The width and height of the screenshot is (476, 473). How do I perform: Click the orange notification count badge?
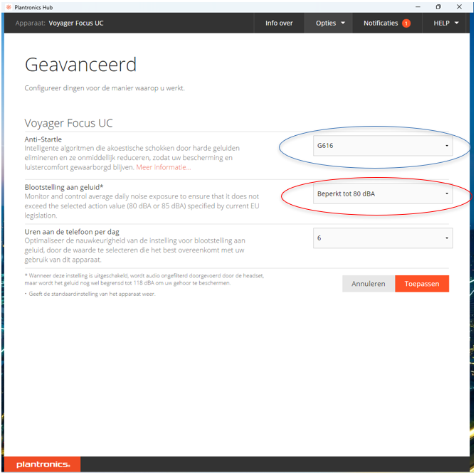point(406,23)
